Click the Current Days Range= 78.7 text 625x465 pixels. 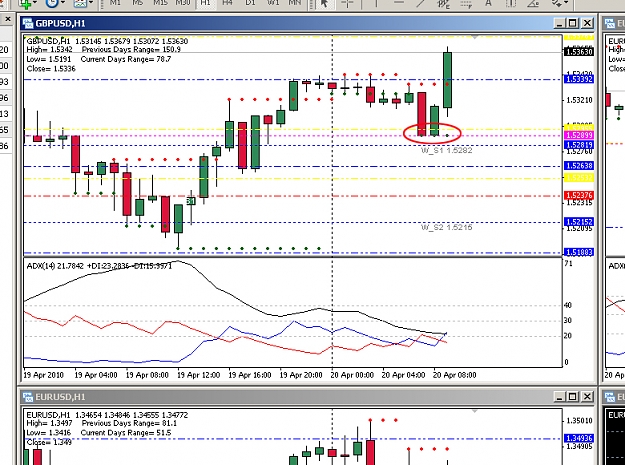click(x=126, y=59)
